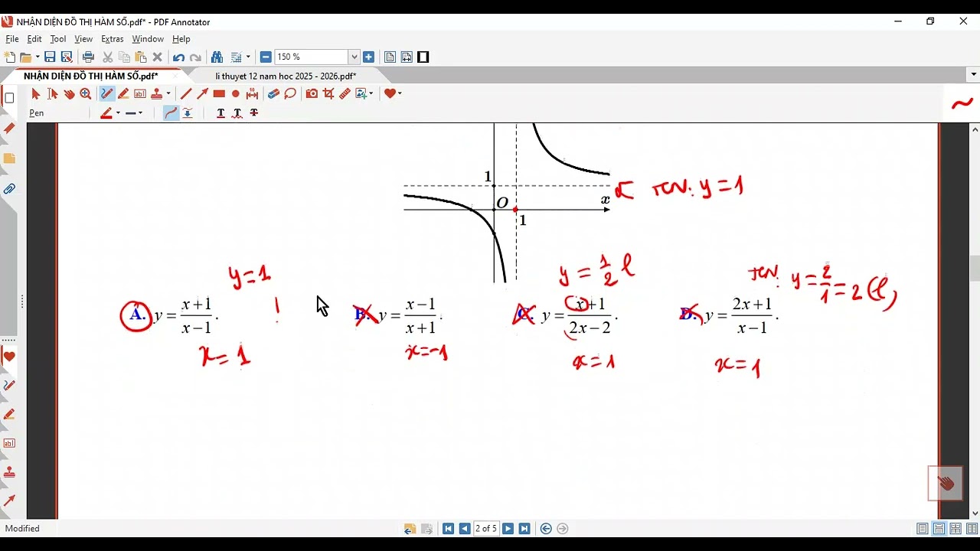Toggle full screen mode

423,57
